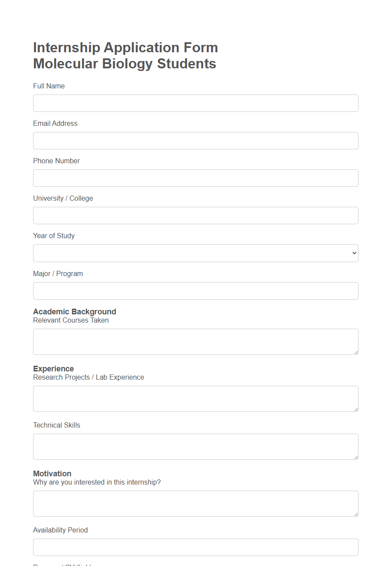Click the Academic Background section heading
The width and height of the screenshot is (392, 566).
pos(74,312)
